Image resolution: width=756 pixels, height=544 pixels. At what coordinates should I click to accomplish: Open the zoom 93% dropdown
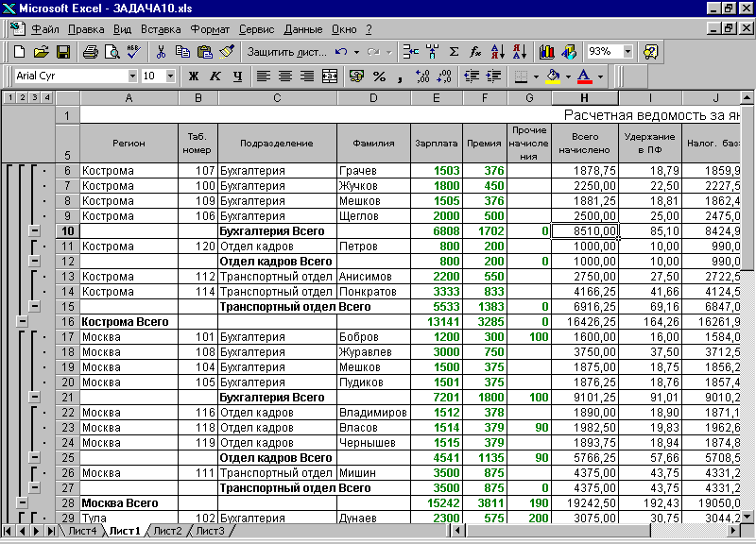[627, 52]
